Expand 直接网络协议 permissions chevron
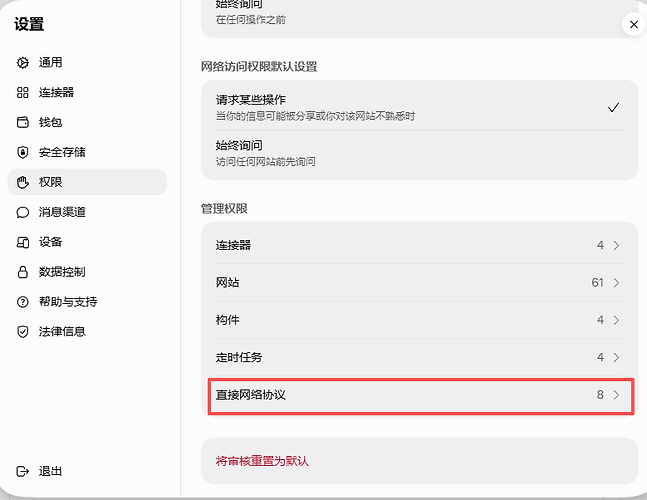 616,395
